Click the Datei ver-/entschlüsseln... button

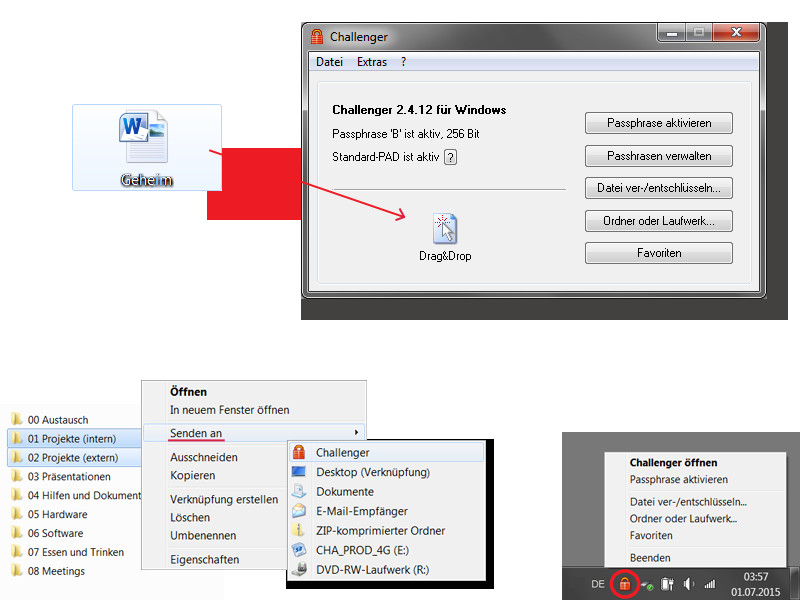(659, 188)
